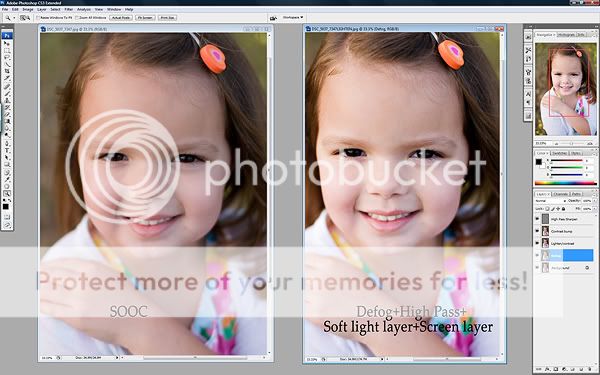Open the Image menu
600x375 pixels.
[28, 9]
